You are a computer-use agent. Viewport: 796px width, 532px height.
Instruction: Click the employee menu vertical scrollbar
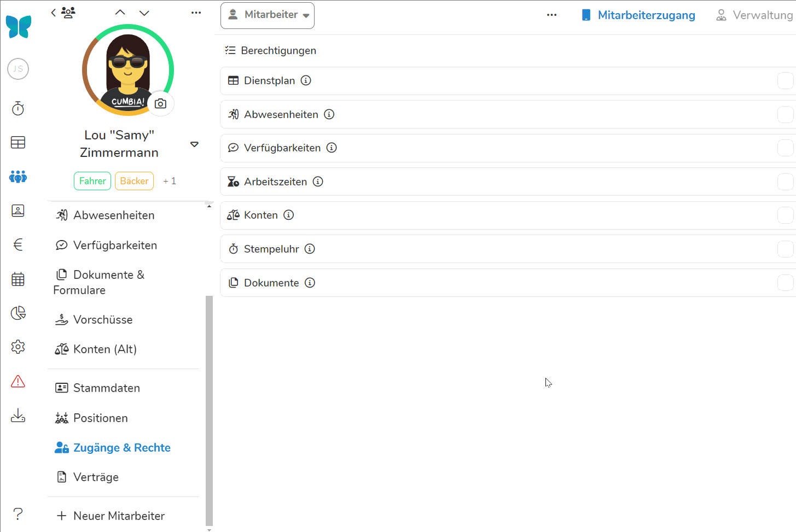click(x=209, y=410)
